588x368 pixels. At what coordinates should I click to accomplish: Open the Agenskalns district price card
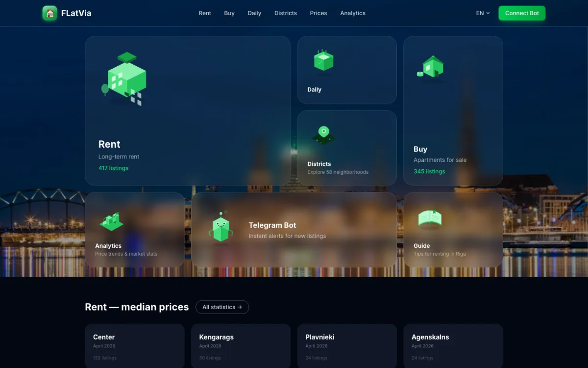coord(453,346)
